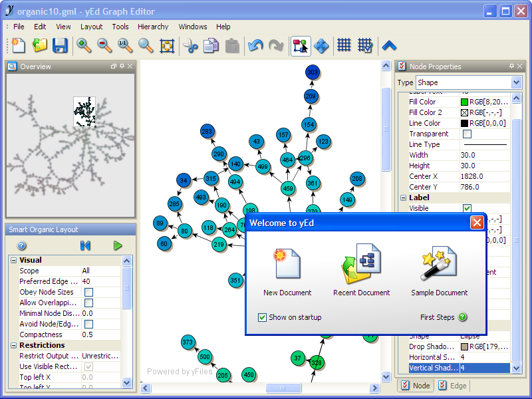
Task: Click the Drop Shadow color swatch
Action: [464, 346]
